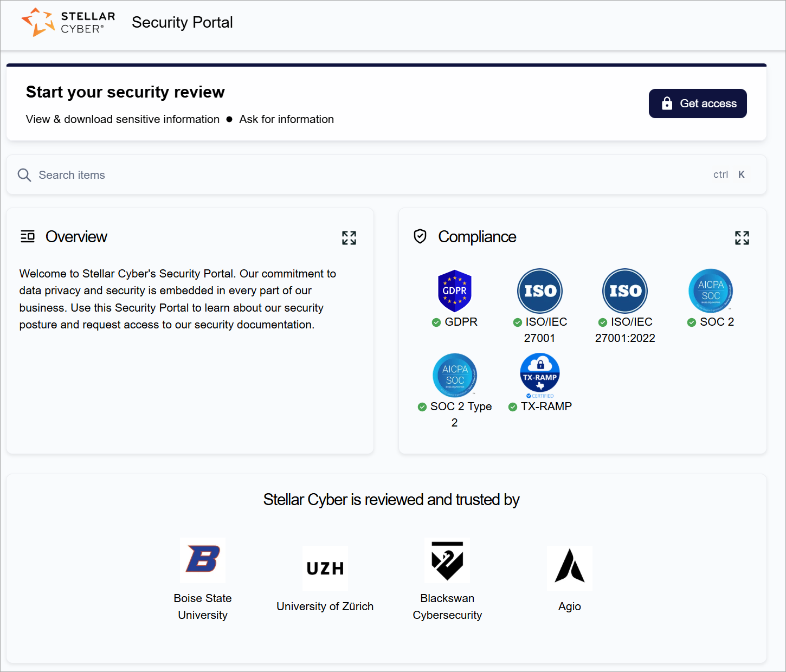The width and height of the screenshot is (786, 672).
Task: Click the Compliance shield icon
Action: pyautogui.click(x=420, y=236)
